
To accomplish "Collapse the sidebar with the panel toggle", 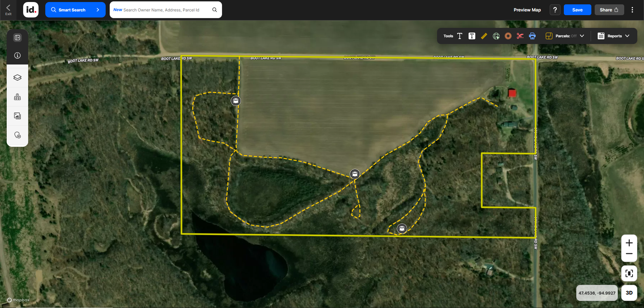I will [x=17, y=37].
